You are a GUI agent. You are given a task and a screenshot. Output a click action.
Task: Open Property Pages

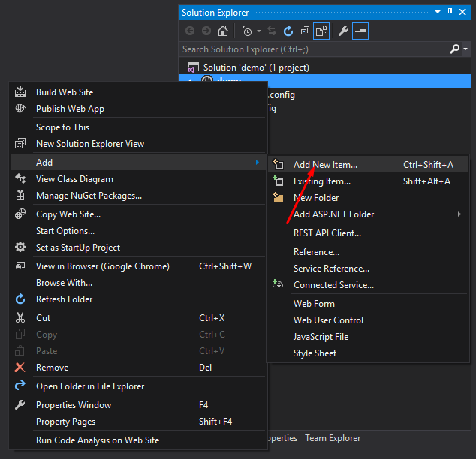coord(138,421)
